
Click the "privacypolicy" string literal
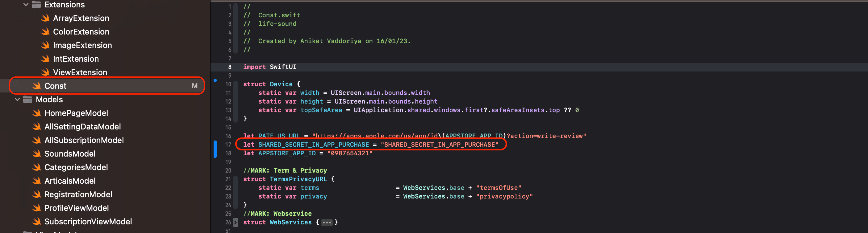tap(504, 196)
